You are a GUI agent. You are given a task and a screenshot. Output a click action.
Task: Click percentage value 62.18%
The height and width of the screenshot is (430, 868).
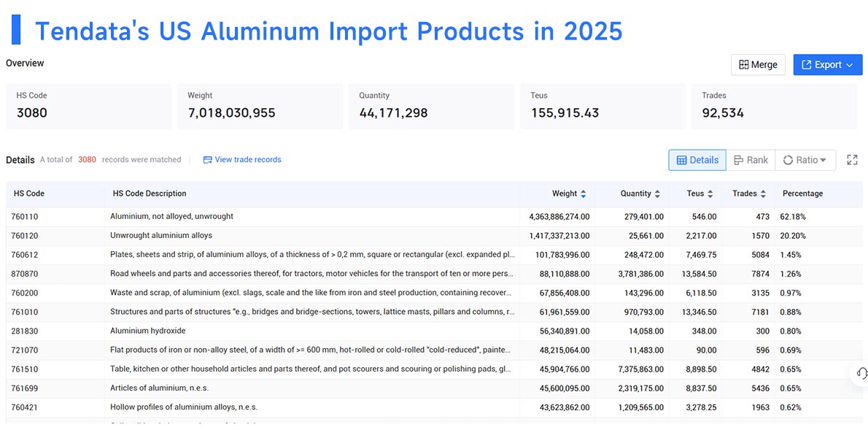(x=793, y=217)
